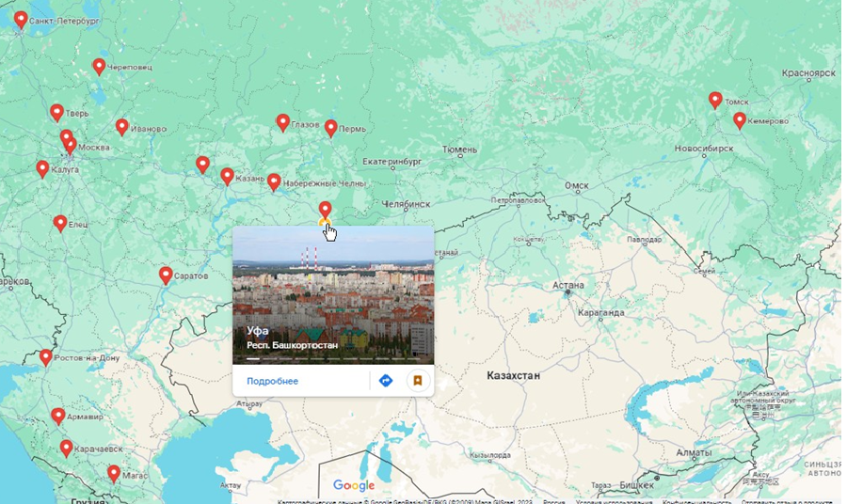Open the Ростов-на-Дону marker
This screenshot has width=847, height=504.
click(x=46, y=356)
